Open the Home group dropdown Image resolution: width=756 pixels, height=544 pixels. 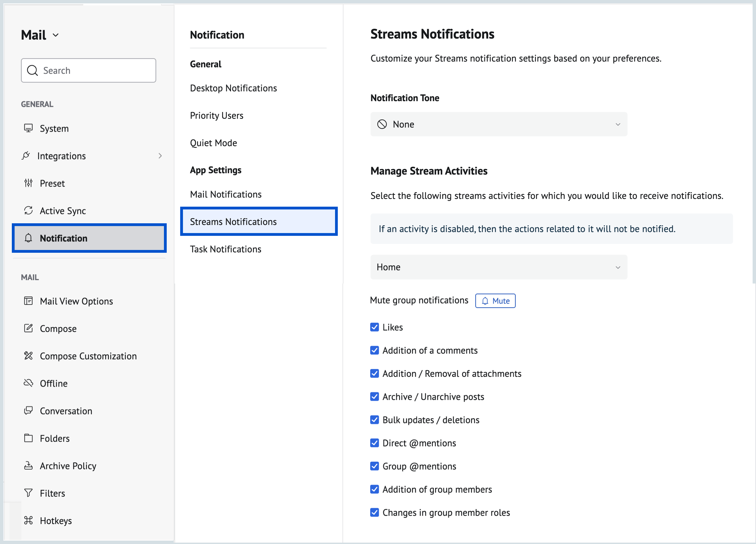(x=499, y=267)
